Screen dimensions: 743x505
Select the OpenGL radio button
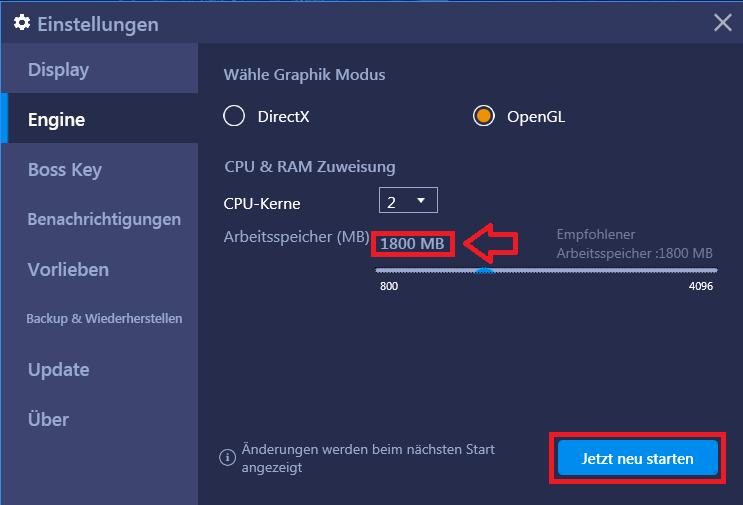(x=483, y=116)
